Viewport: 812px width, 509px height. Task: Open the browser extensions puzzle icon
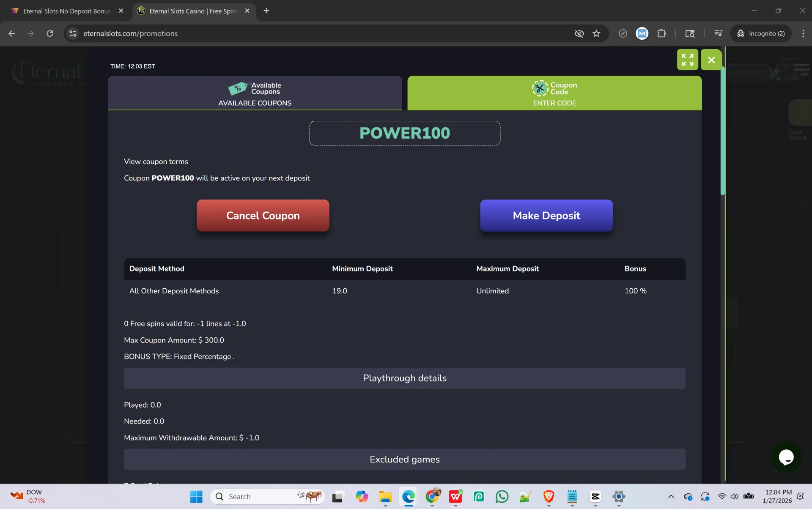click(661, 33)
